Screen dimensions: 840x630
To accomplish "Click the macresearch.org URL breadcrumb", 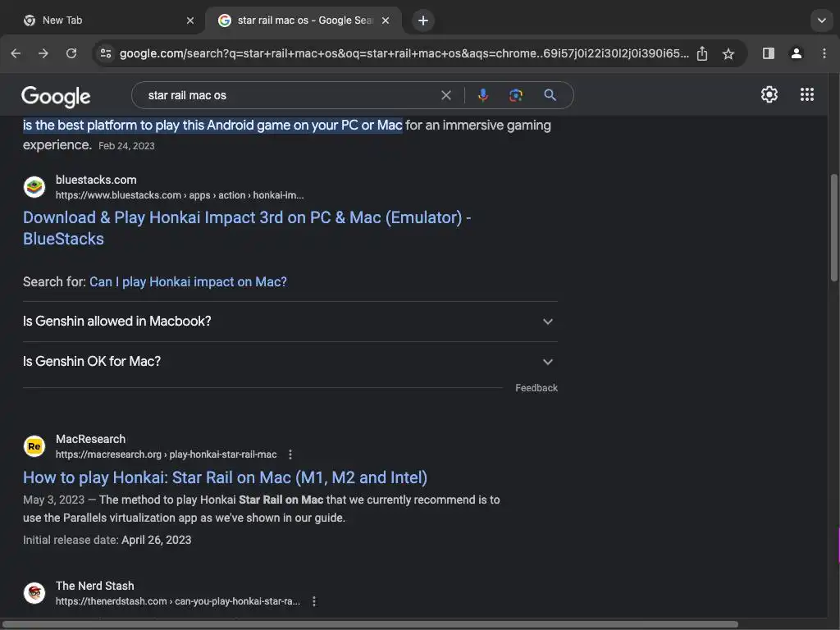I will (x=166, y=454).
